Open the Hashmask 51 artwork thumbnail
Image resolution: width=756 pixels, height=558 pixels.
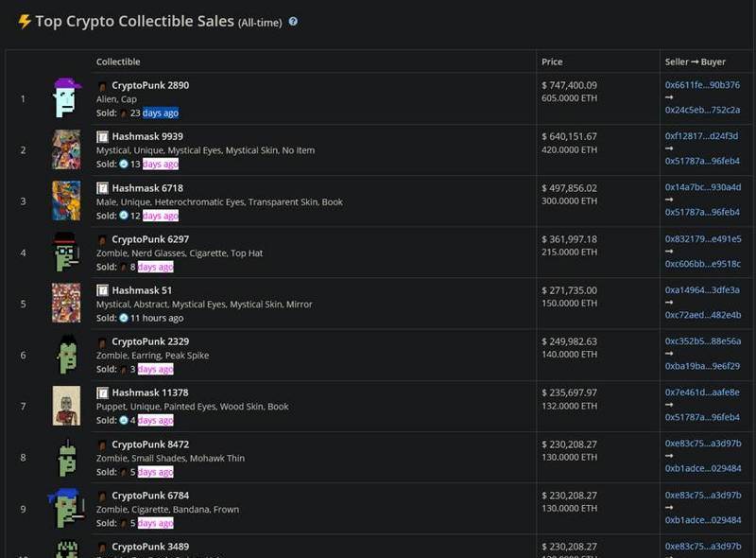pyautogui.click(x=66, y=304)
